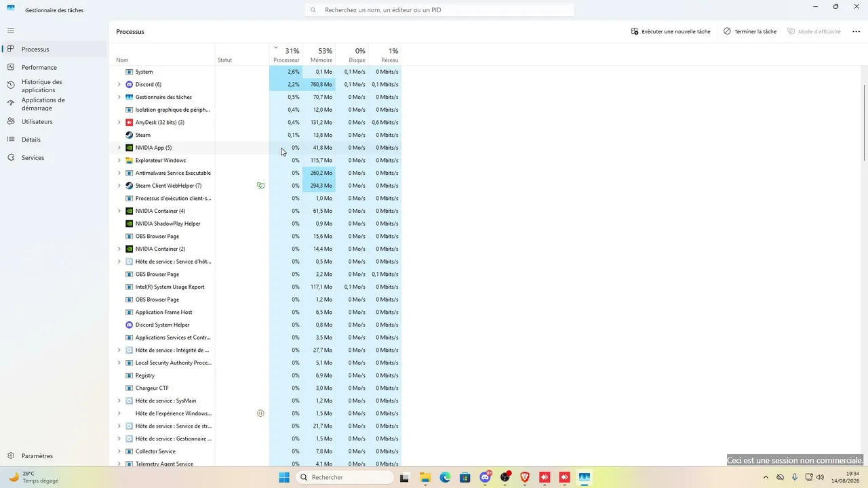Viewport: 868px width, 488px height.
Task: Expand Hôte de service : SysMain
Action: pos(119,401)
